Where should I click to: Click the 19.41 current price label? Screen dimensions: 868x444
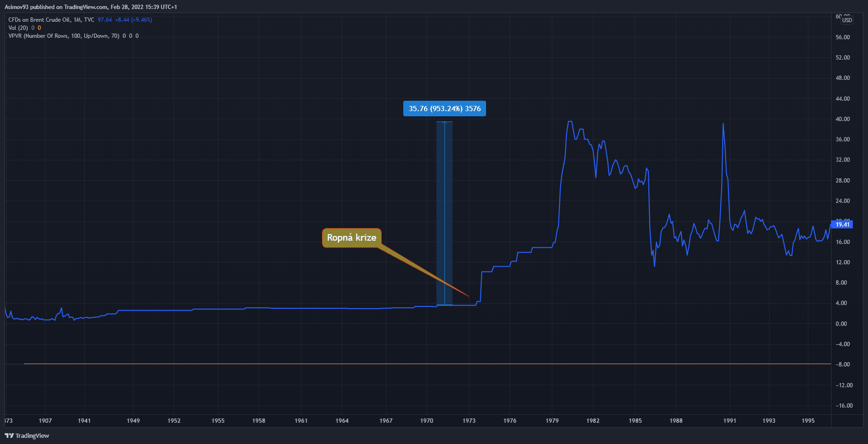pos(842,225)
